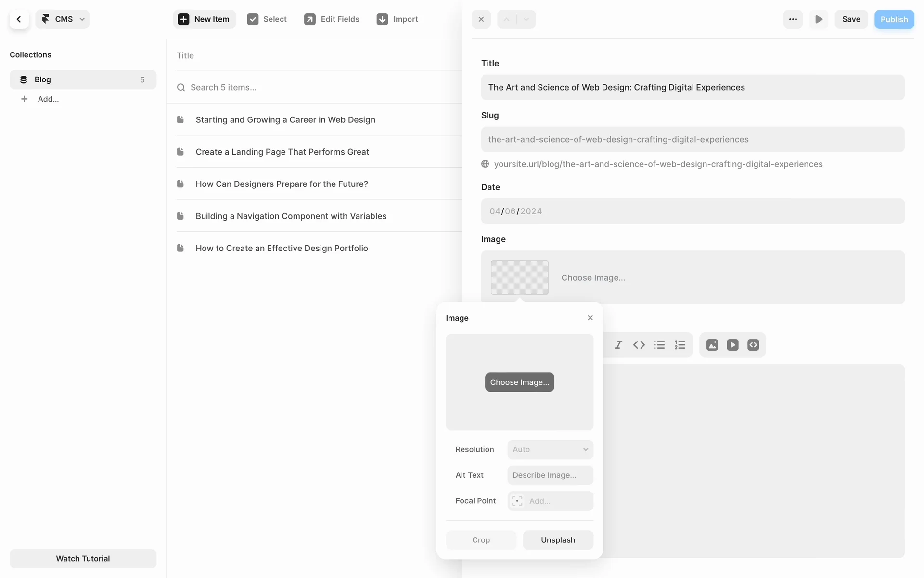Click the italic formatting icon

[618, 345]
